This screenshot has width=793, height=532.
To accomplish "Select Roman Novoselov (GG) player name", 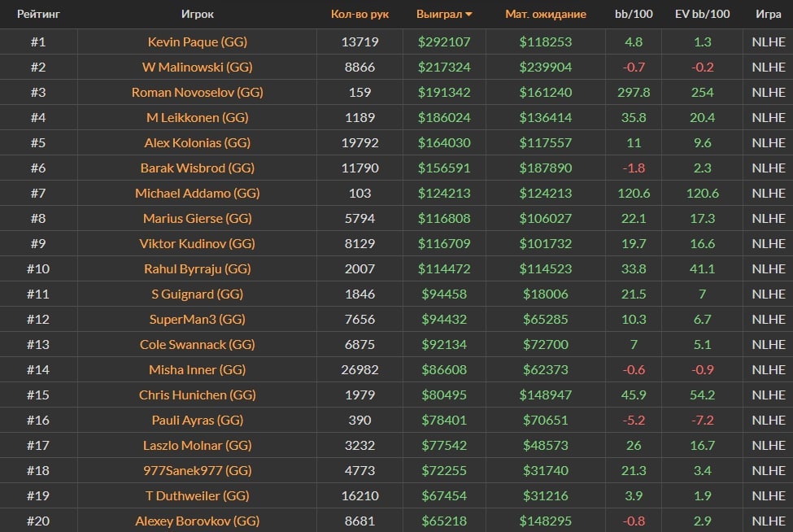I will pyautogui.click(x=198, y=92).
